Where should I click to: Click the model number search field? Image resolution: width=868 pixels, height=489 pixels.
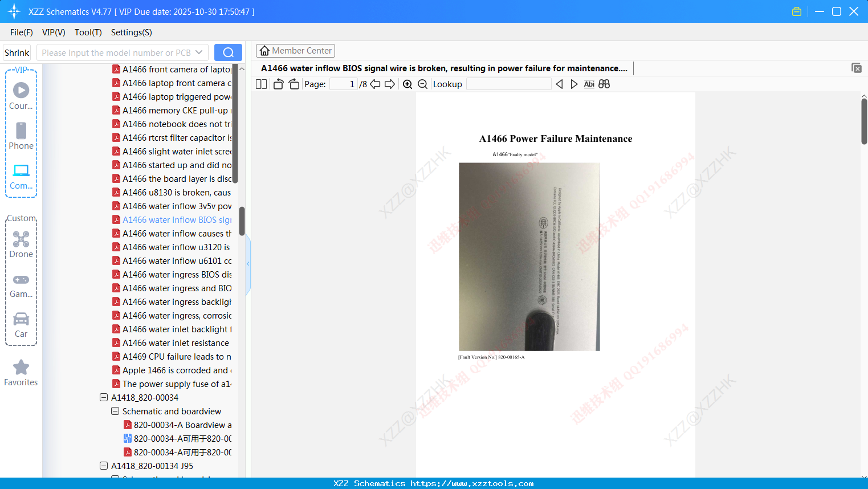(x=116, y=52)
